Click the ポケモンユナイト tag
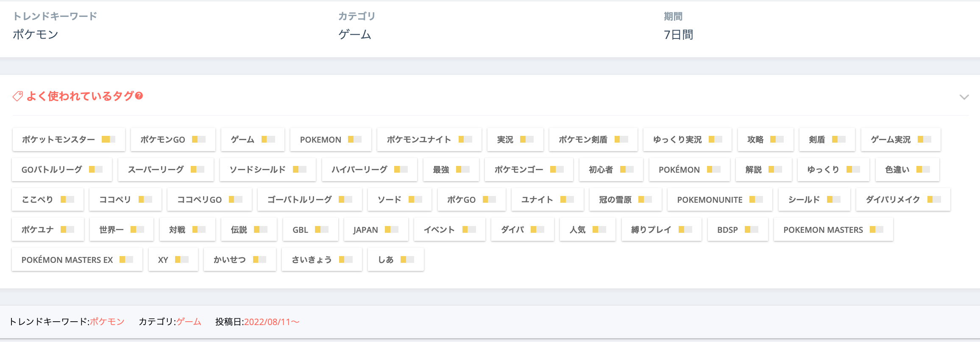Screen dimensions: 980x342 pos(429,140)
